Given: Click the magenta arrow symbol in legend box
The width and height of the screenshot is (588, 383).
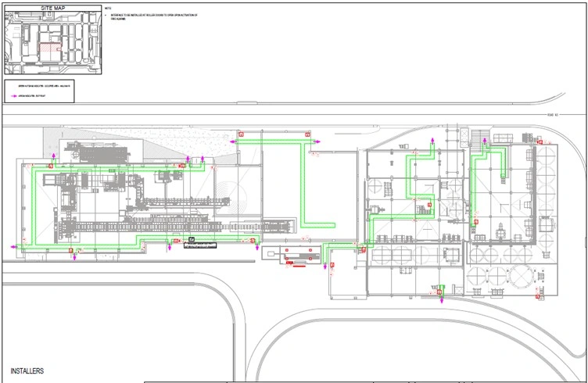Looking at the screenshot, I should coord(15,96).
